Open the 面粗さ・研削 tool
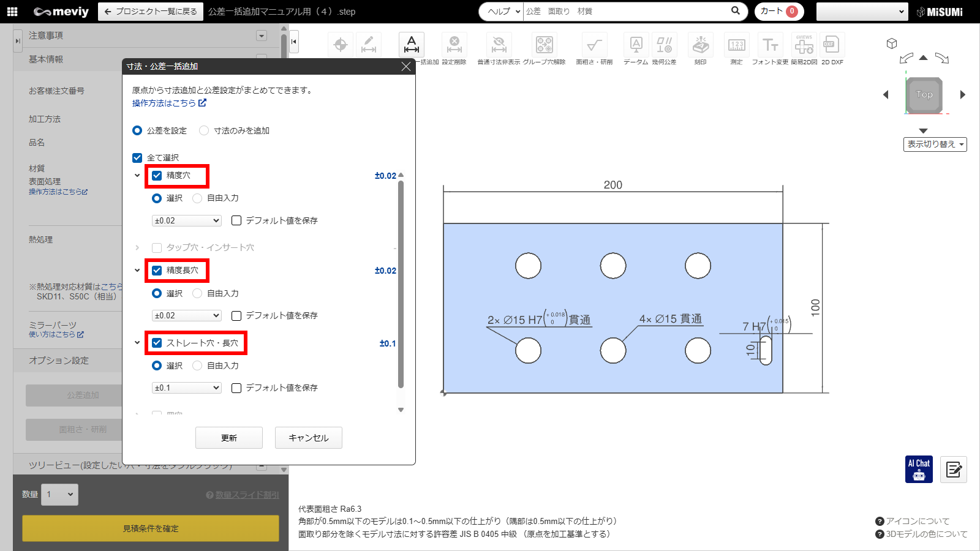980x551 pixels. (x=594, y=45)
